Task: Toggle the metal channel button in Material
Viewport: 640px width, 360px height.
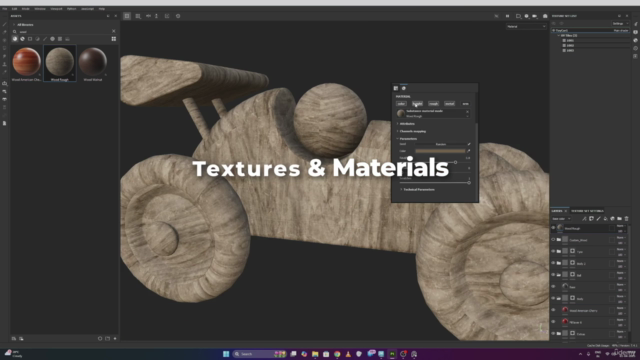Action: tap(449, 104)
